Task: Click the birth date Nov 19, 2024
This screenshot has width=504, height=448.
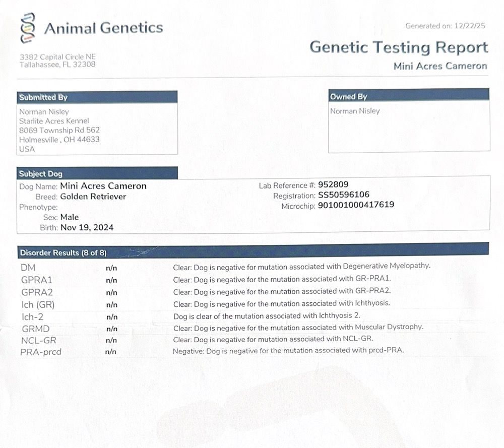Action: (87, 227)
